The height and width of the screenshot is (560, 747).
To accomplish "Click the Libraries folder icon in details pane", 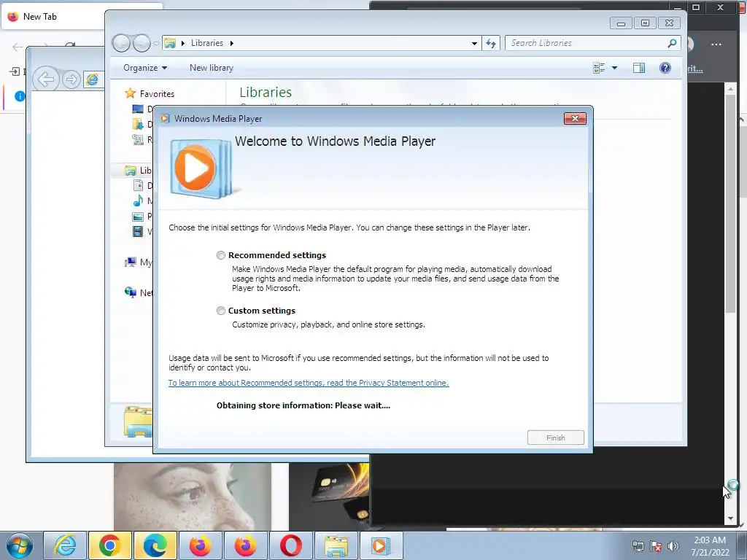I will [138, 421].
